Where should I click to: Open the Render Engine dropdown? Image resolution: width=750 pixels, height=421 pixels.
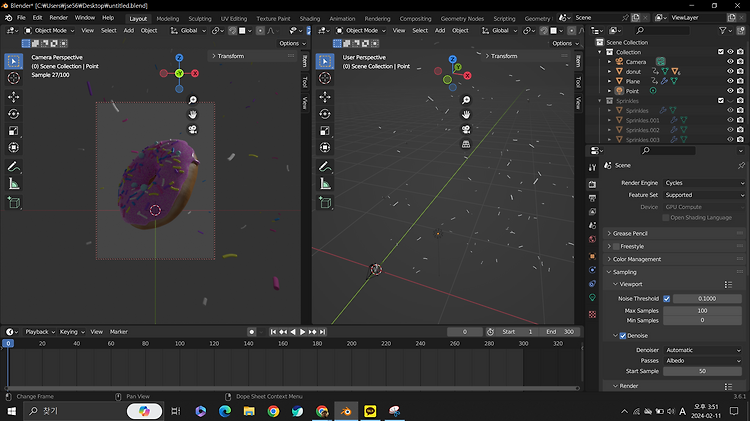[704, 183]
